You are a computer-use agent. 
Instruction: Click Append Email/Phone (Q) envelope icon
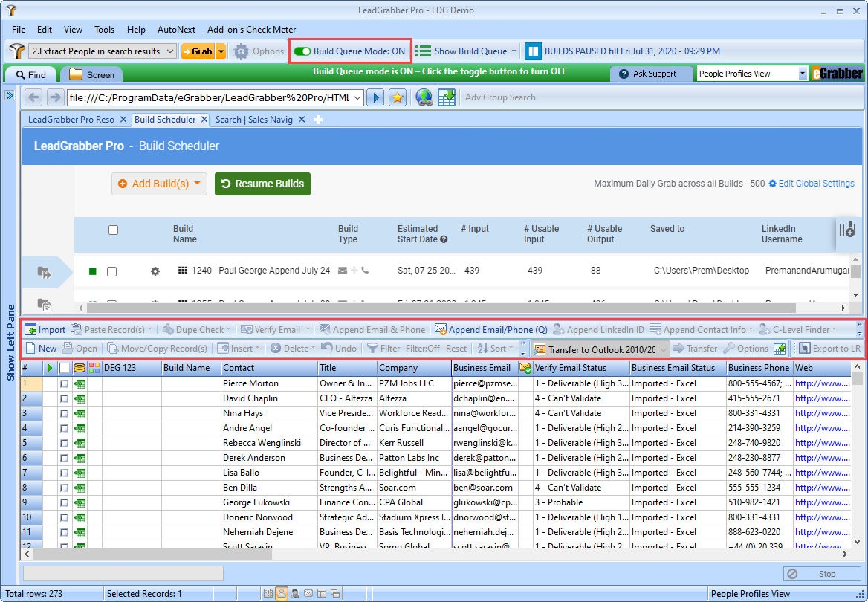coord(441,329)
